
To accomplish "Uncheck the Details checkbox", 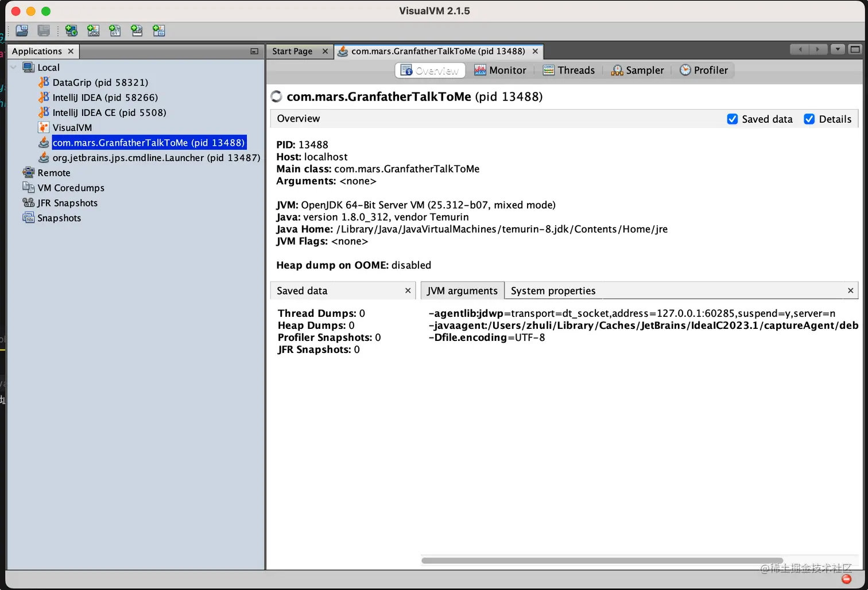I will [809, 119].
